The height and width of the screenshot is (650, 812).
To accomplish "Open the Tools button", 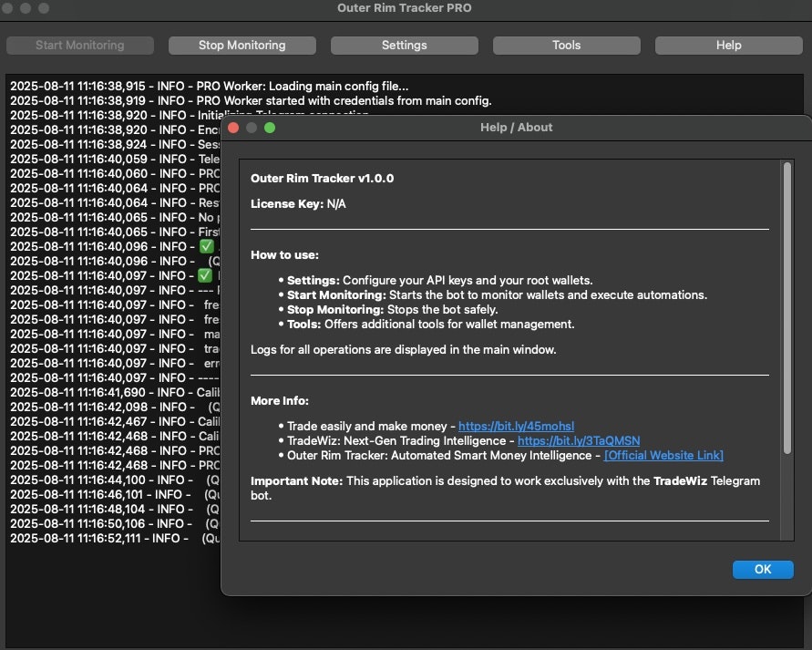I will coord(566,45).
